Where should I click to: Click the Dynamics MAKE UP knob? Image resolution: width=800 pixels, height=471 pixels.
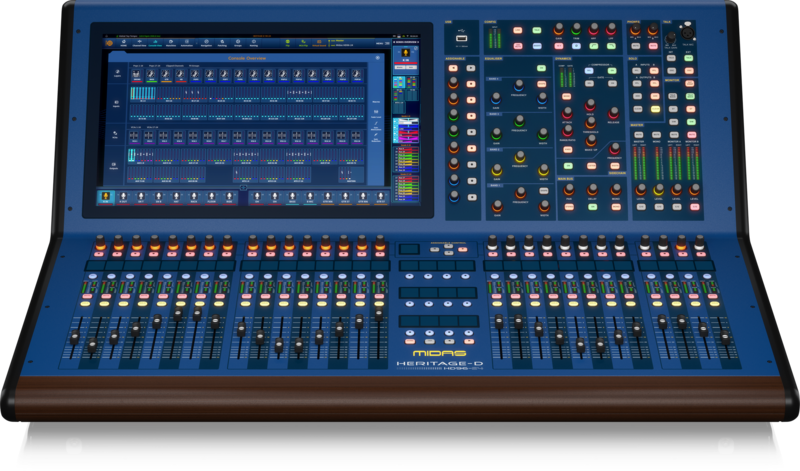(591, 141)
